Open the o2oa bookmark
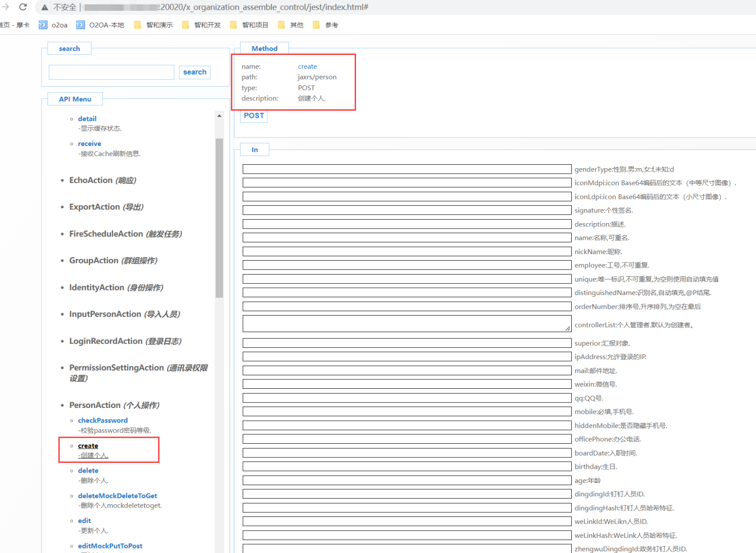Image resolution: width=756 pixels, height=553 pixels. point(54,25)
